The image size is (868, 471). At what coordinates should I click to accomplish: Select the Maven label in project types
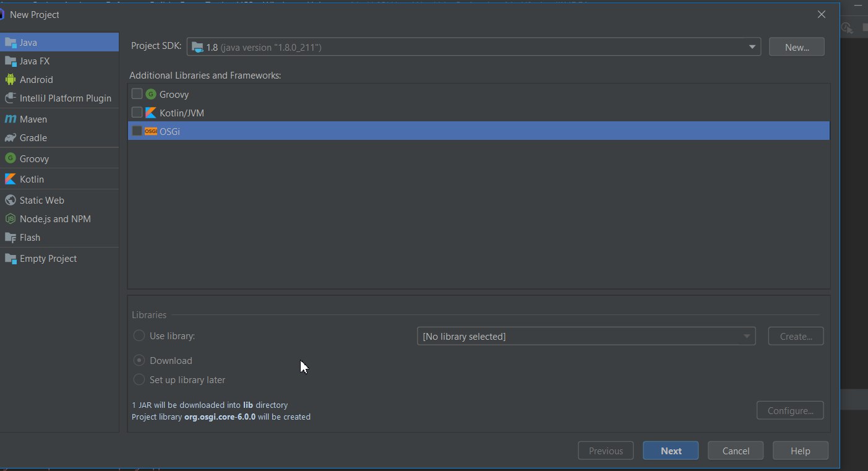pyautogui.click(x=33, y=119)
